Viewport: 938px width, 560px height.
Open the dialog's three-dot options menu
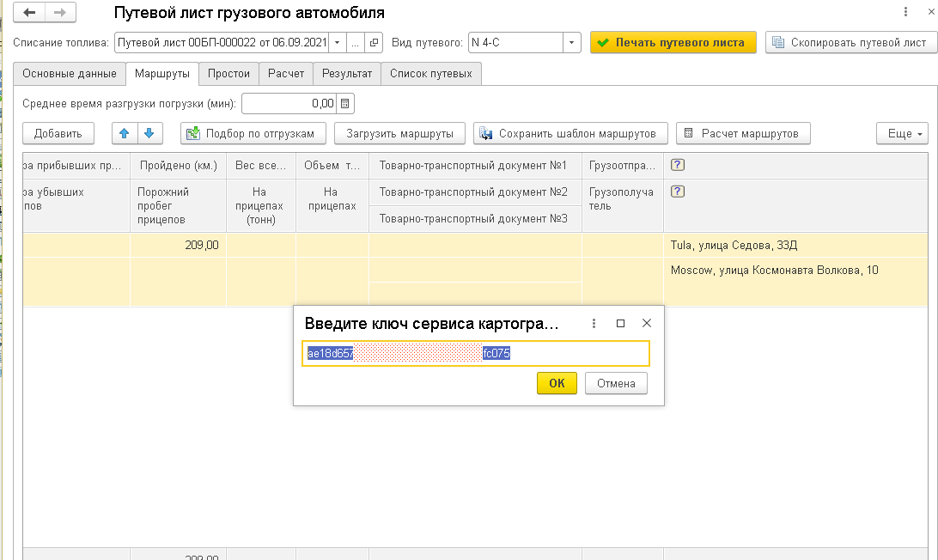coord(594,324)
